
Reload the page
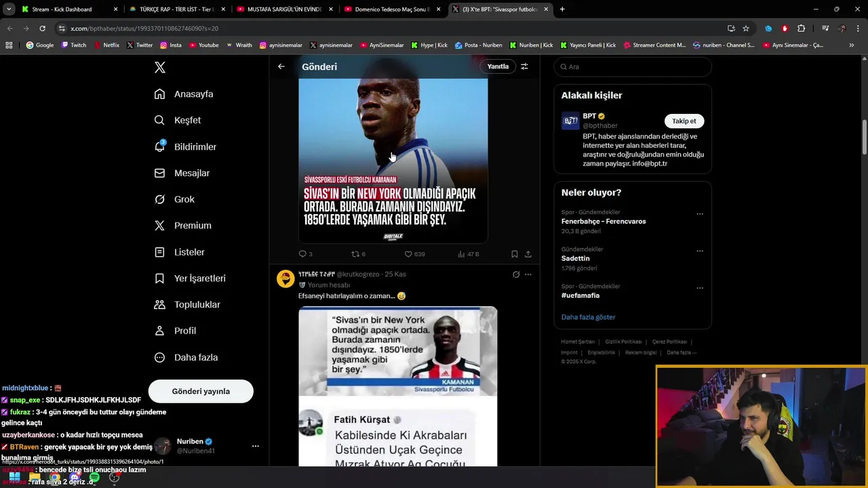(x=42, y=28)
